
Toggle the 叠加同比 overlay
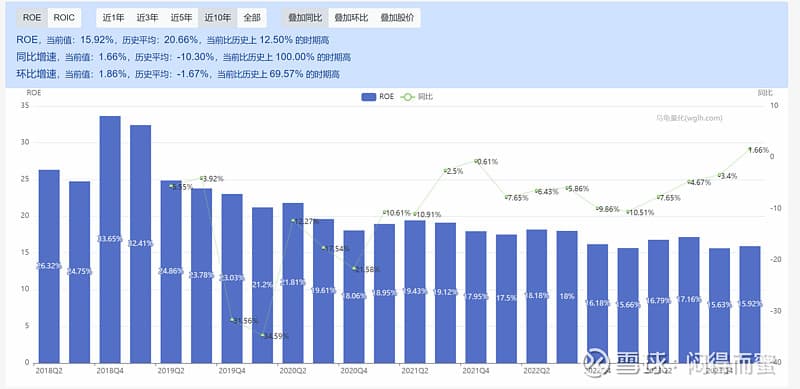(305, 18)
